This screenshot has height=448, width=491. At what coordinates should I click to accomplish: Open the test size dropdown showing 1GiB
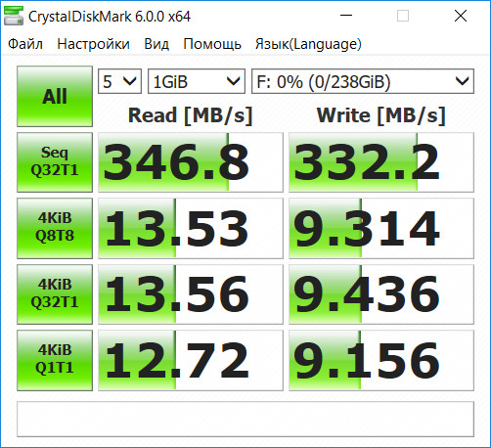[x=197, y=81]
